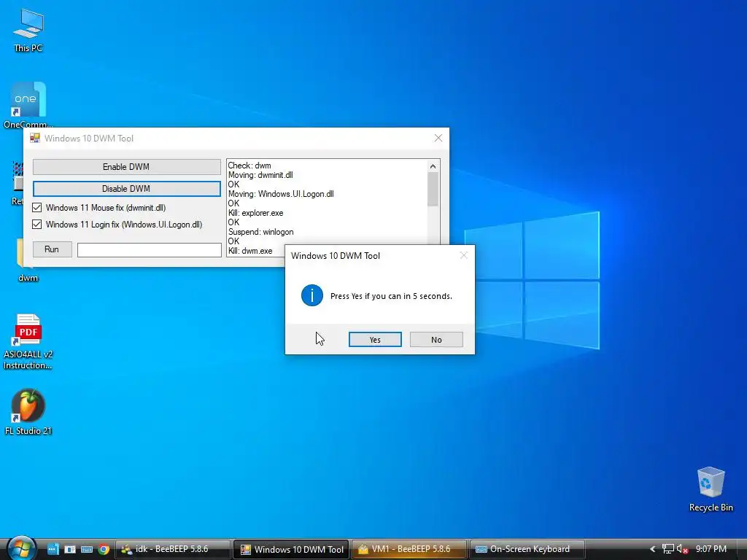Click log line 'Moving: Windows.UI.Logon.dll'
This screenshot has width=747, height=560.
tap(281, 194)
